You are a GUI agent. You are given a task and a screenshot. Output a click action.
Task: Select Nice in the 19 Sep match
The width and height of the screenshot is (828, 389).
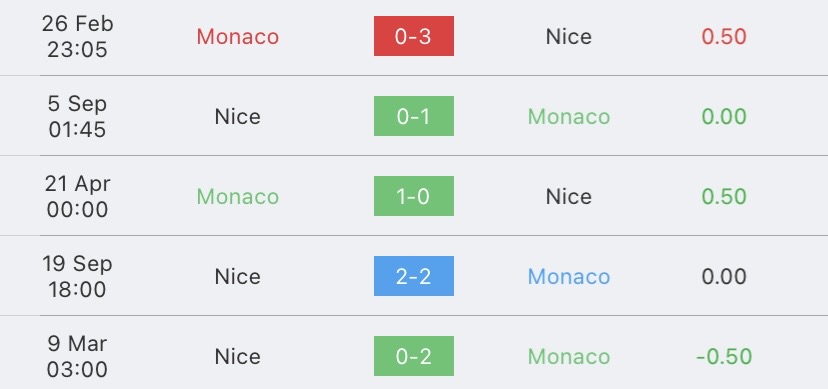click(238, 277)
